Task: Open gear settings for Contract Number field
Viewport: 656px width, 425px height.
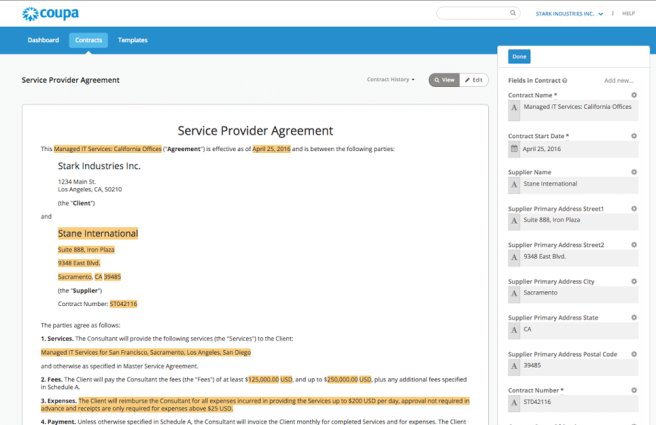Action: (634, 390)
